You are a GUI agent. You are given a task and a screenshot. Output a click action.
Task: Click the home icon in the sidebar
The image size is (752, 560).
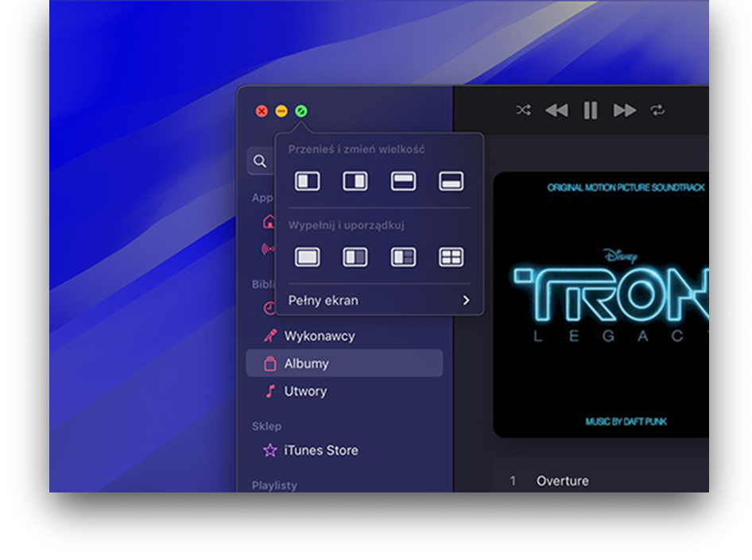(269, 222)
